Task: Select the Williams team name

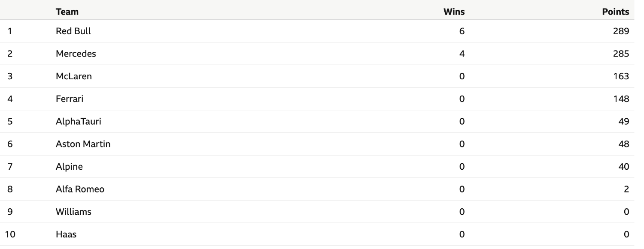Action: point(73,212)
